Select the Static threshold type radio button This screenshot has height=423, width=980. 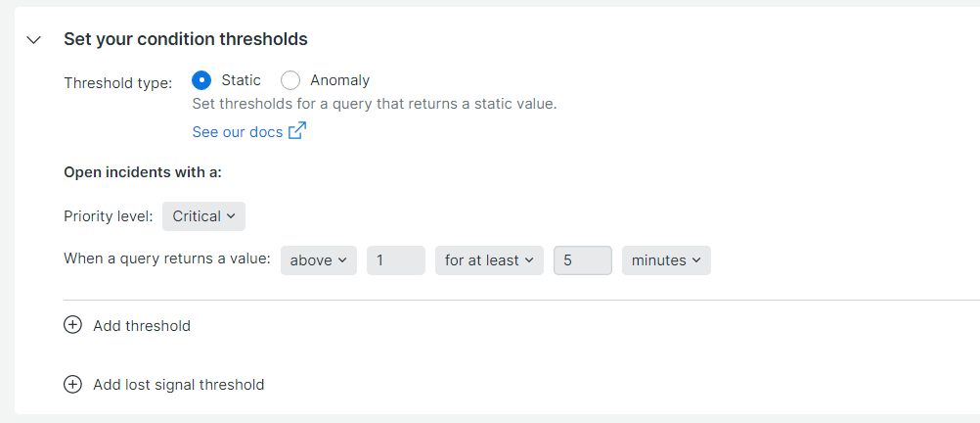point(201,80)
